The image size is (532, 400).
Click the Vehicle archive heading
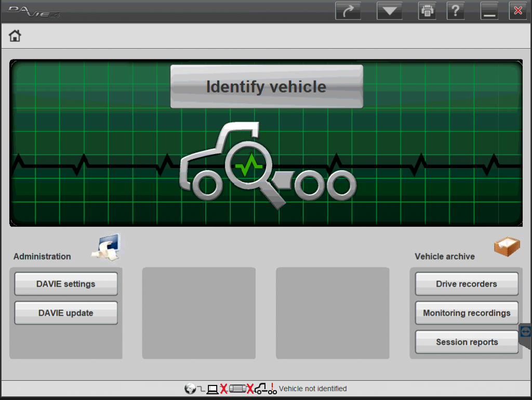coord(445,256)
